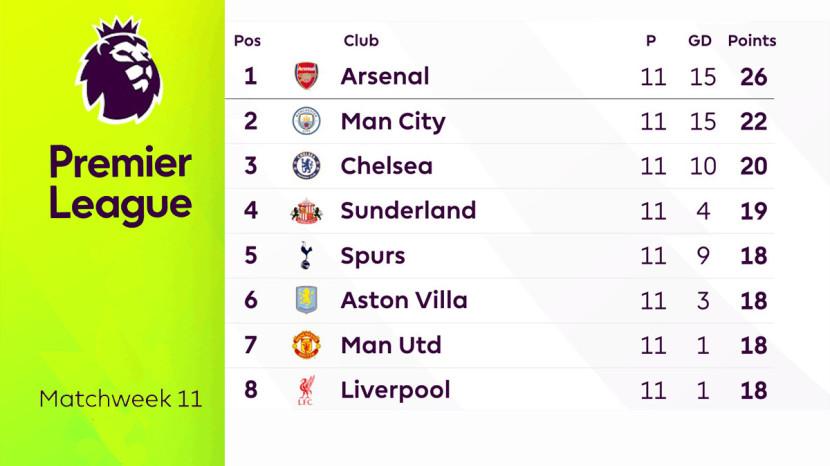
Task: Click Arsenal's 26 points value
Action: pos(754,77)
